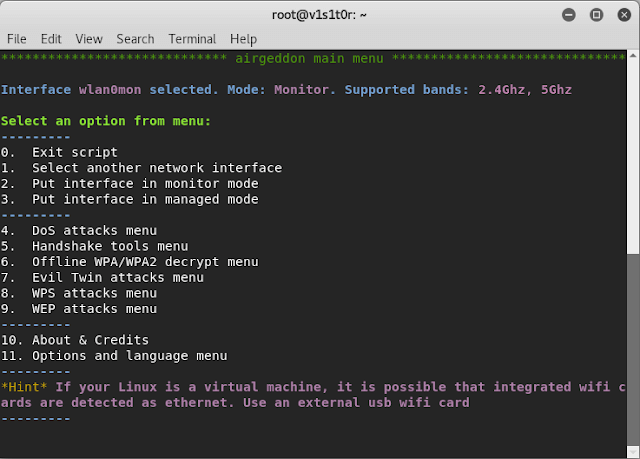The image size is (640, 459).
Task: Click the "Put interface in managed mode" line
Action: pos(145,199)
